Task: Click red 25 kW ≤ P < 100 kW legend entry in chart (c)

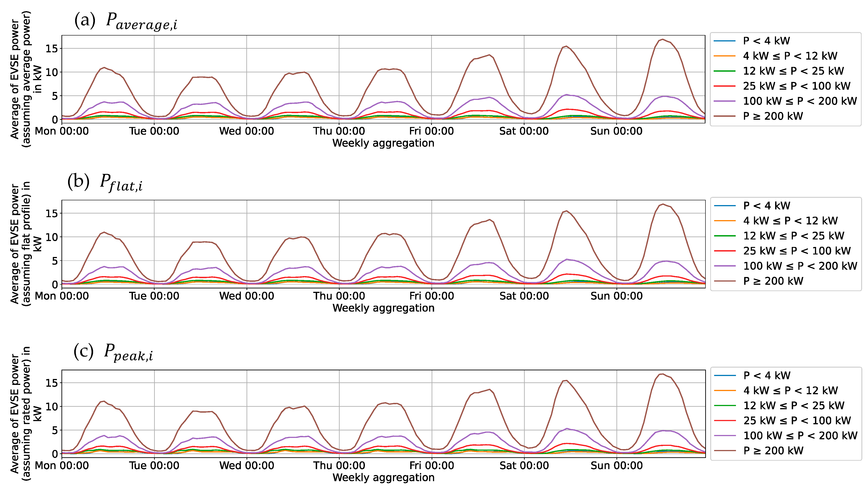Action: pyautogui.click(x=797, y=421)
